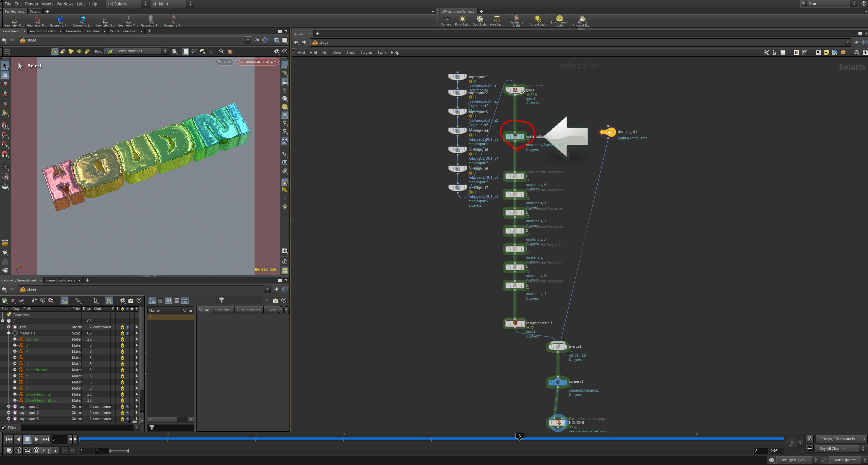Expand the Asphalt material item
Screen dimensions: 868x465
pyautogui.click(x=15, y=339)
